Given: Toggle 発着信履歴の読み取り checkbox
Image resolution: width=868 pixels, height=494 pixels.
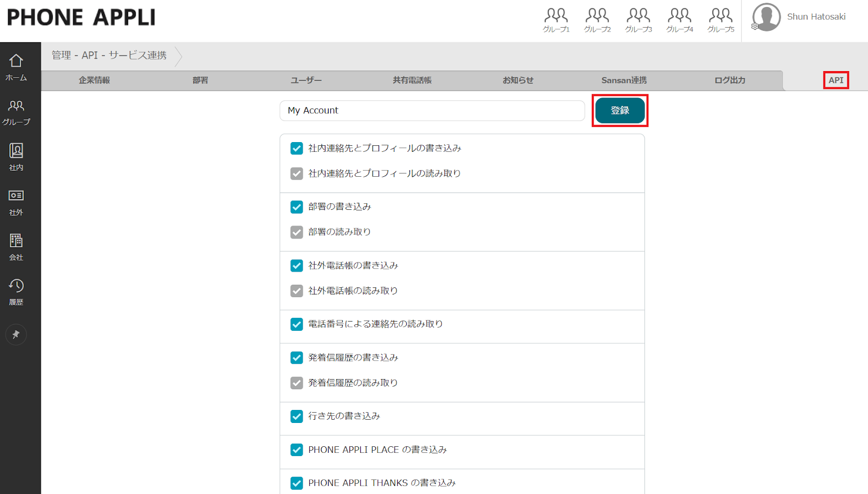Looking at the screenshot, I should pos(297,383).
